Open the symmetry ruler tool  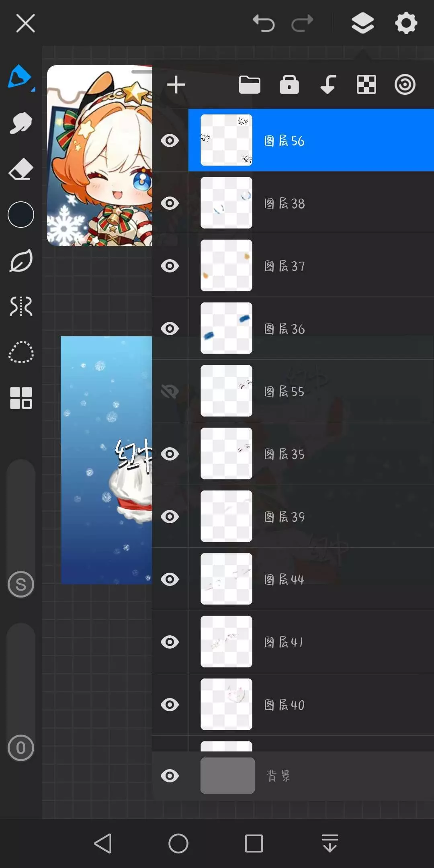pos(21,306)
